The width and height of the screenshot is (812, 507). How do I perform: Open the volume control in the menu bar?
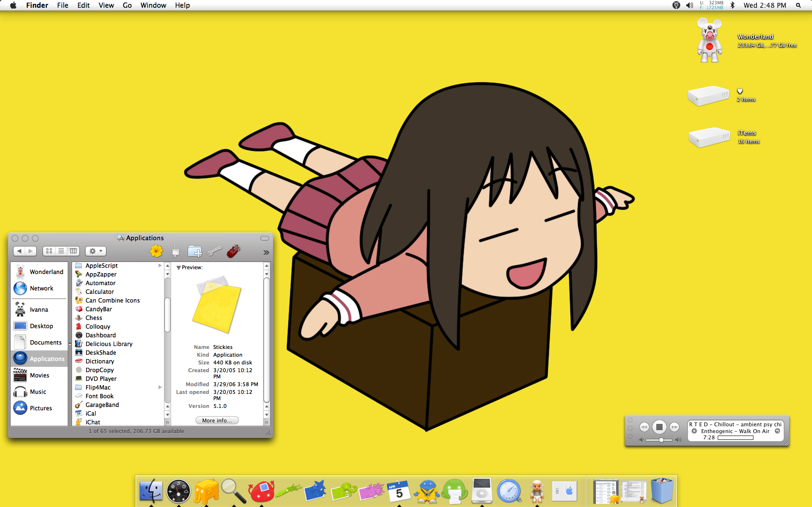point(690,5)
